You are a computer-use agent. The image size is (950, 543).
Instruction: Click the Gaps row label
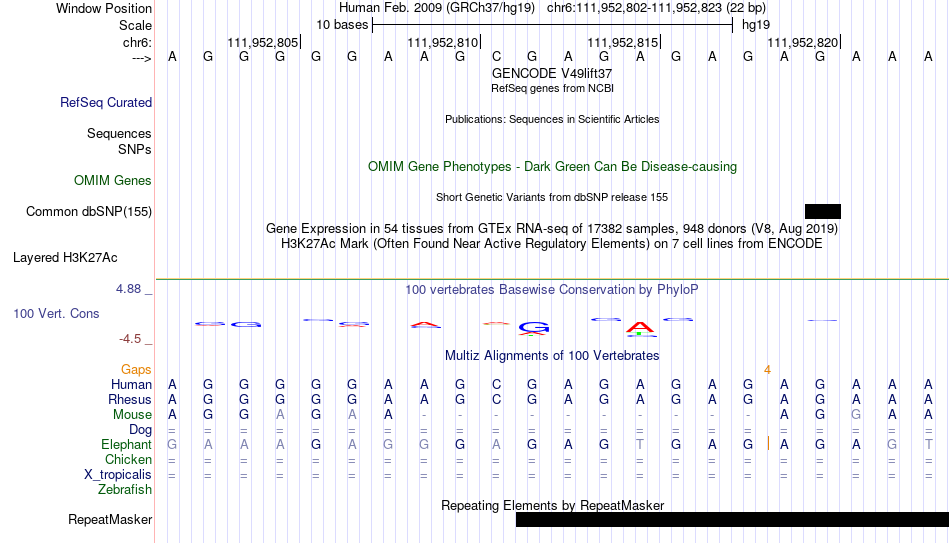(x=136, y=369)
